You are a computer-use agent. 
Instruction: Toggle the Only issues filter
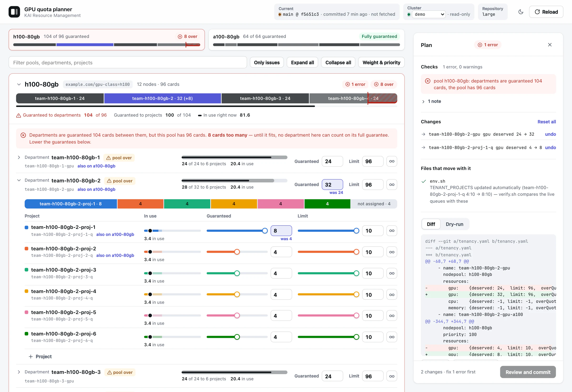coord(267,62)
